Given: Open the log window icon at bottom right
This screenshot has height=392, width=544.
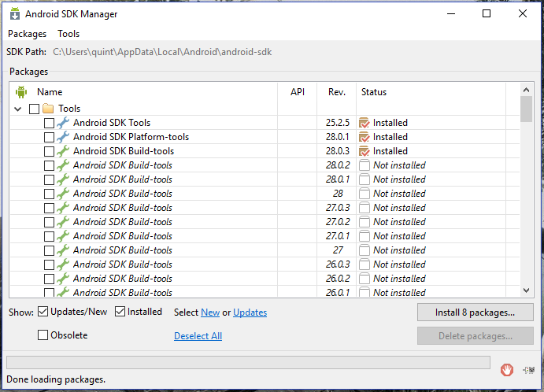Looking at the screenshot, I should pos(527,369).
